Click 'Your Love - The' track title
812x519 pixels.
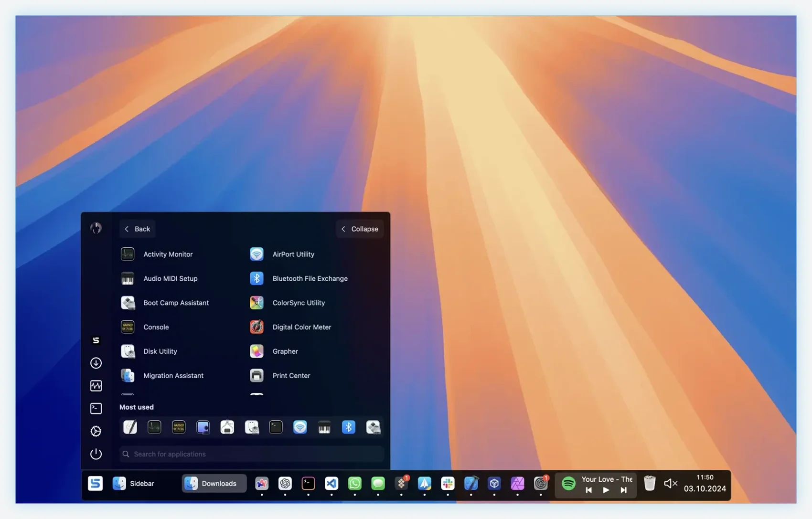pos(607,479)
